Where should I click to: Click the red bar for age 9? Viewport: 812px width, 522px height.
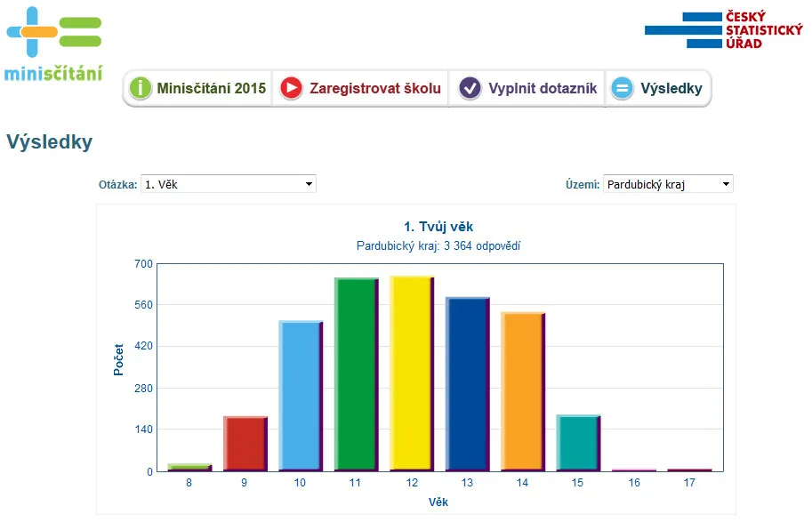tap(245, 444)
